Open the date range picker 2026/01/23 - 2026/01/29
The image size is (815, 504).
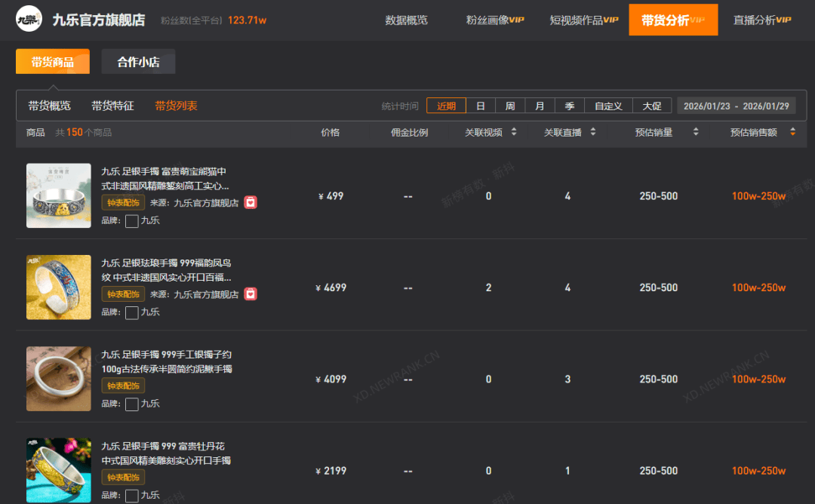736,106
